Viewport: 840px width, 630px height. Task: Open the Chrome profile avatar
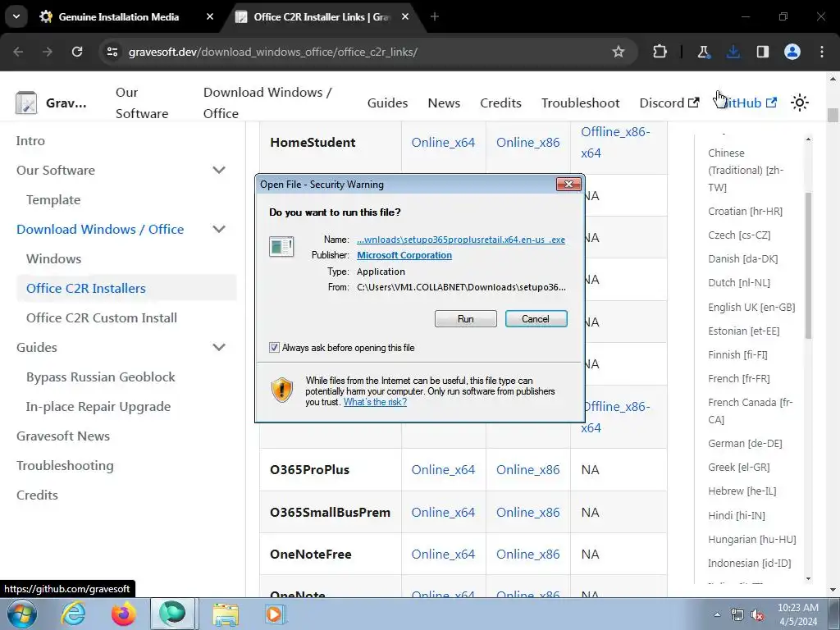[792, 52]
